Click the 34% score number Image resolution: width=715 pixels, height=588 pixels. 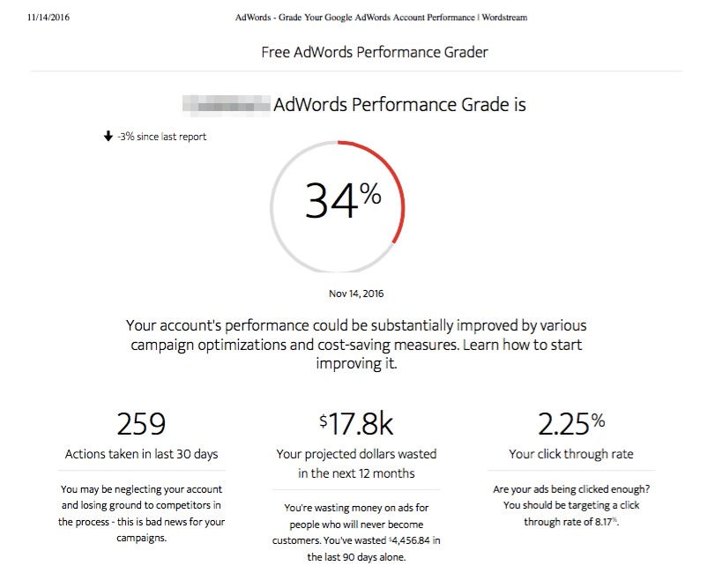tap(343, 201)
